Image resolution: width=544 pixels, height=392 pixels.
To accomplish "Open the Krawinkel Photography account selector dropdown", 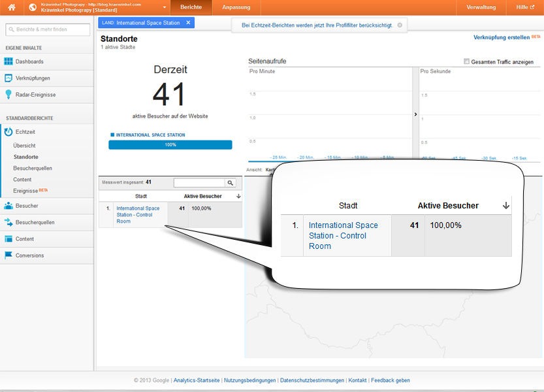I will point(164,7).
